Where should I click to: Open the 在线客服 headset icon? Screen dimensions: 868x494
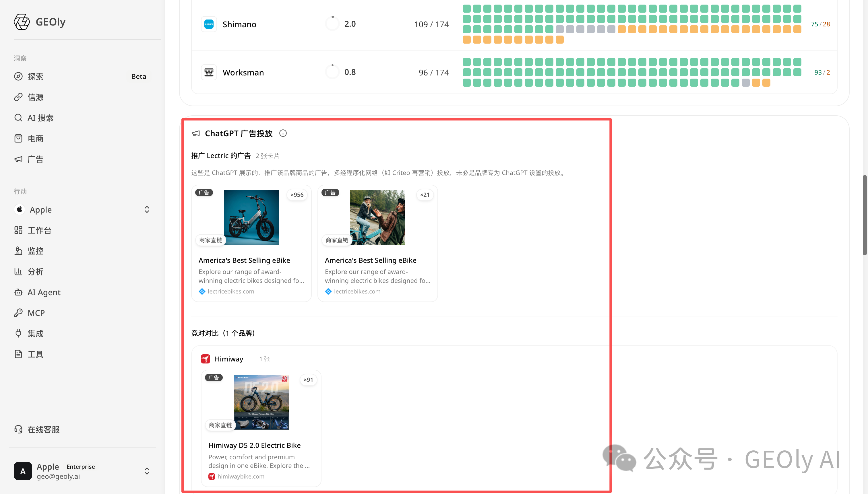click(x=18, y=429)
